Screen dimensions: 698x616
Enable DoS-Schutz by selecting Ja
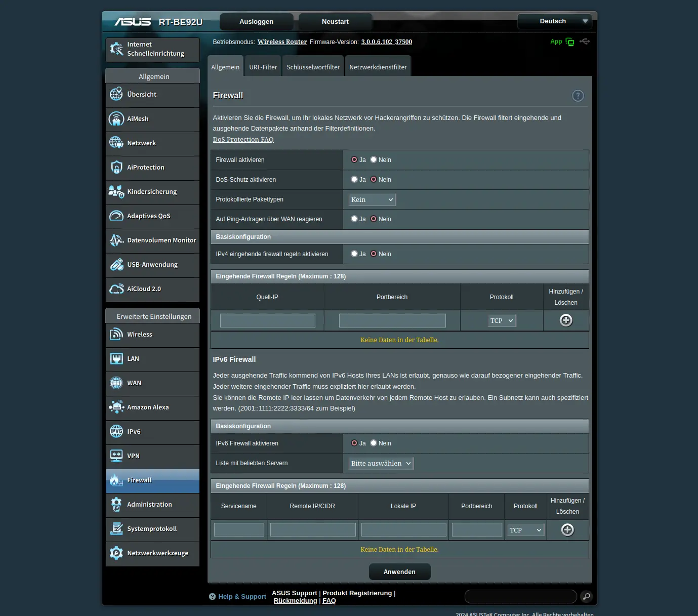(354, 180)
